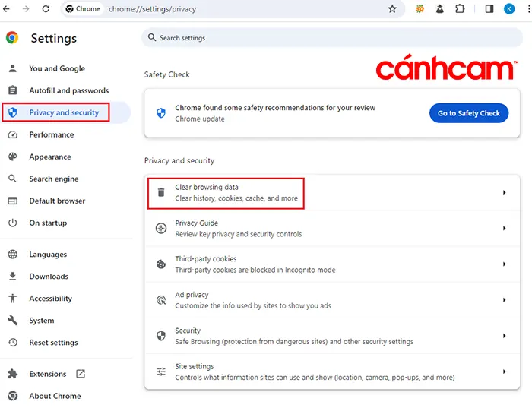Click the trash icon for Clear browsing data
Viewport: 532px width, 408px height.
click(161, 193)
